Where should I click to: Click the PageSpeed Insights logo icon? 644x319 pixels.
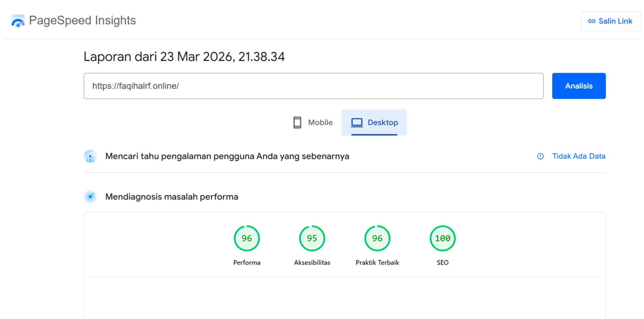(x=18, y=21)
